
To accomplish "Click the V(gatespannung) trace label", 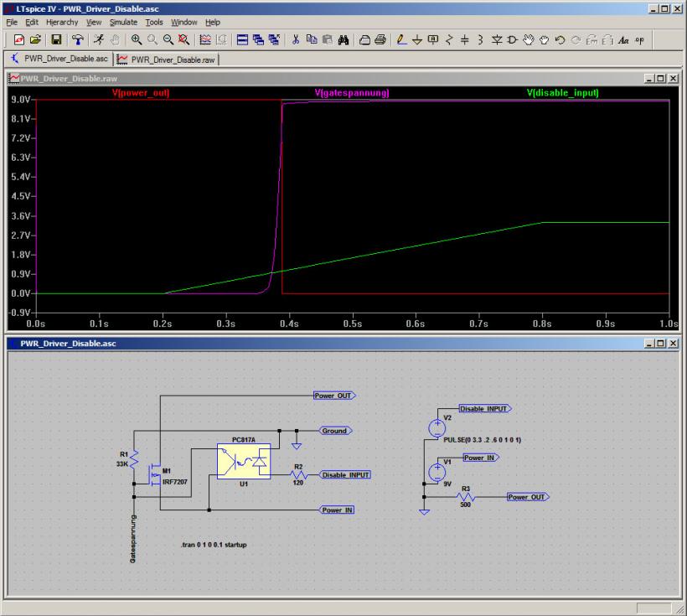I will 352,93.
